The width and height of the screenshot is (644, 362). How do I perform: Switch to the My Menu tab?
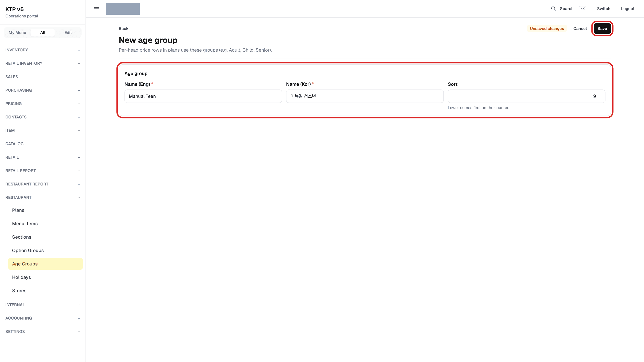(x=17, y=32)
